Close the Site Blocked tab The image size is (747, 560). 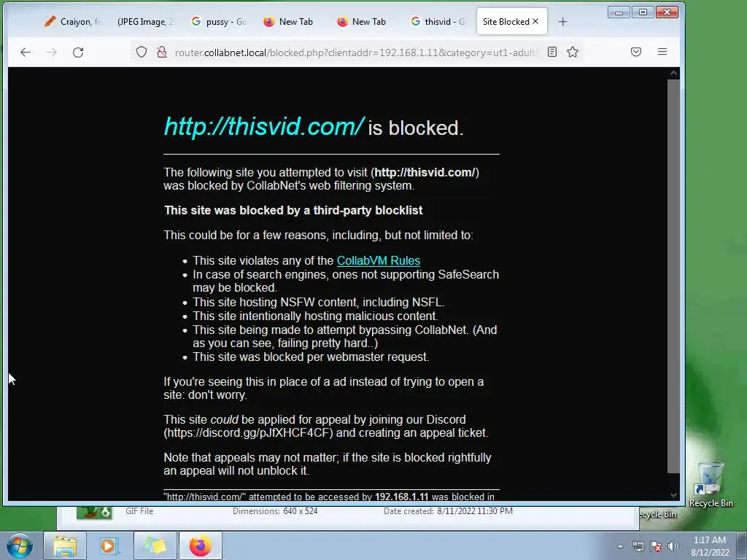coord(535,21)
